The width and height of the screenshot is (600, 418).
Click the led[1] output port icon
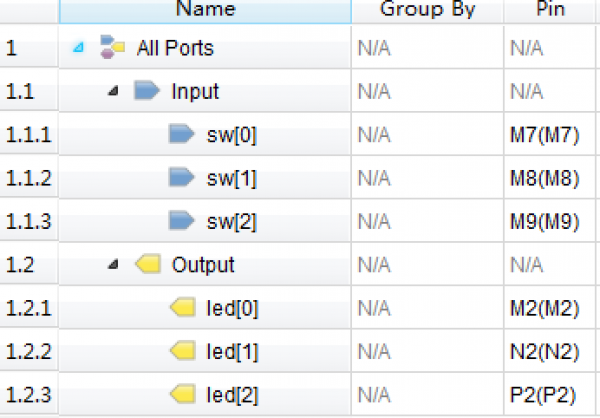click(183, 351)
